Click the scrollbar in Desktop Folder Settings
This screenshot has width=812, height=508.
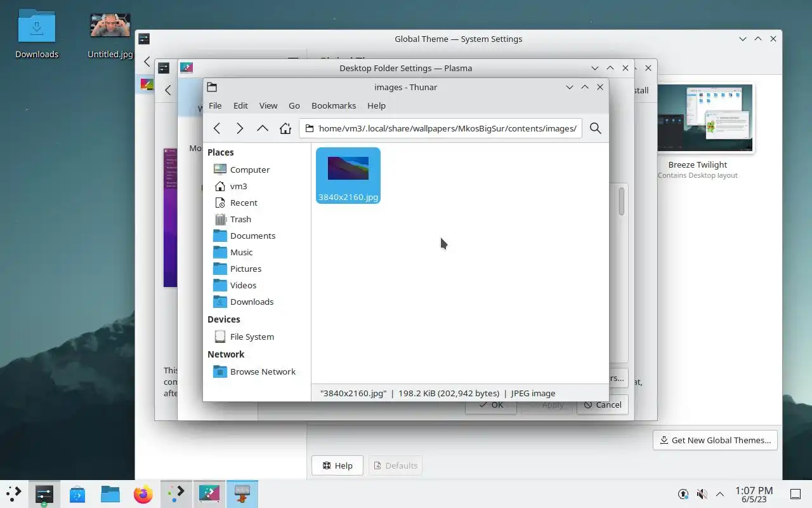click(x=622, y=202)
